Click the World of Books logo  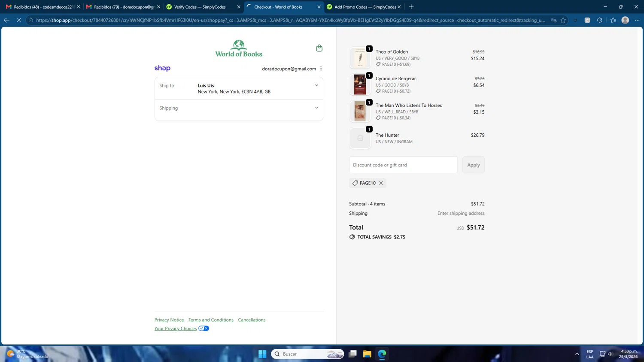tap(239, 48)
